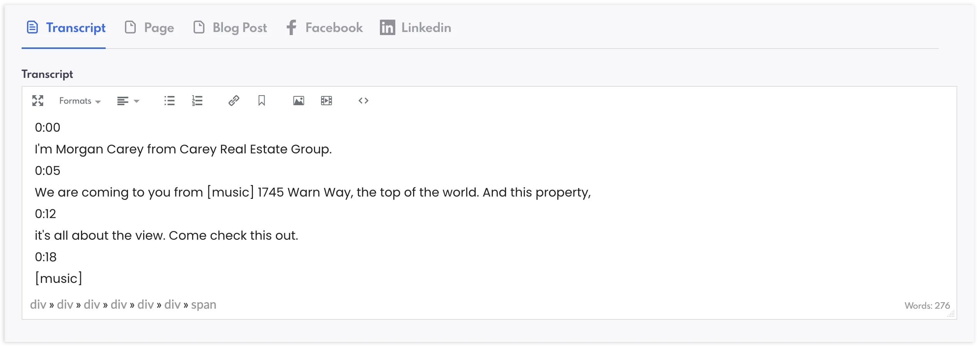Screen dimensions: 980x348
Task: Click the span element path item
Action: click(x=204, y=305)
